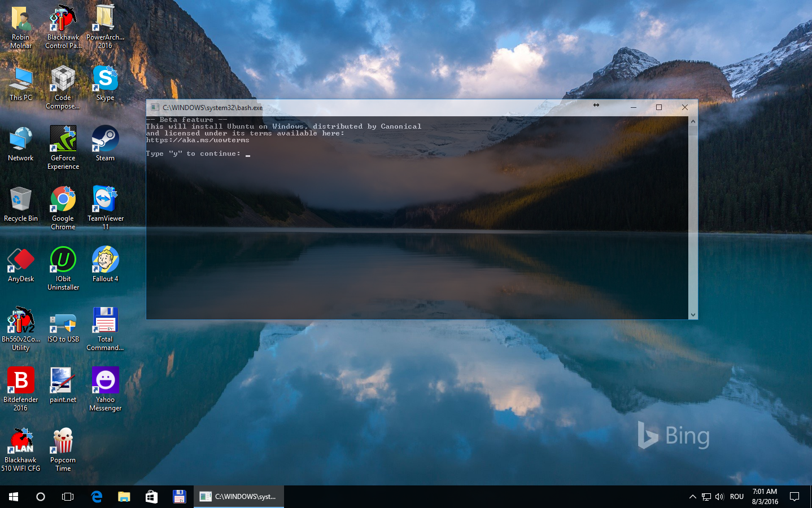Launch Bitdefender 2016 from the desktop
This screenshot has height=508, width=812.
[x=21, y=389]
